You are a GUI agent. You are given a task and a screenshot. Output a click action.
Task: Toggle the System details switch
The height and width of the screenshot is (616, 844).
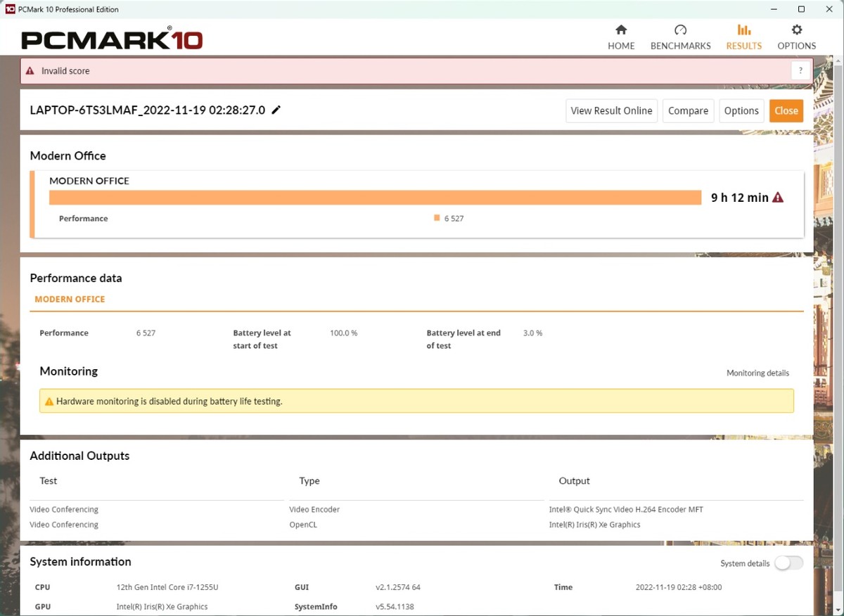[x=788, y=563]
